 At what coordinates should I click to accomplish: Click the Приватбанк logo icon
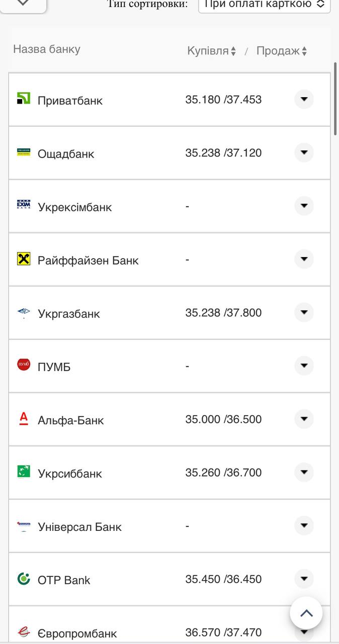pos(24,99)
